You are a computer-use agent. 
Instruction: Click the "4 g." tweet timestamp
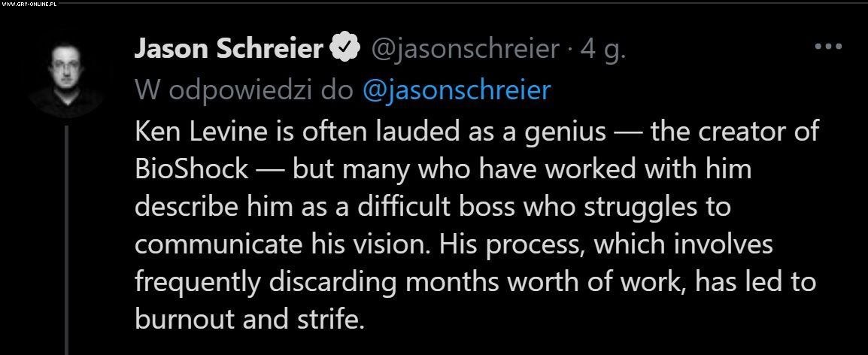click(602, 49)
